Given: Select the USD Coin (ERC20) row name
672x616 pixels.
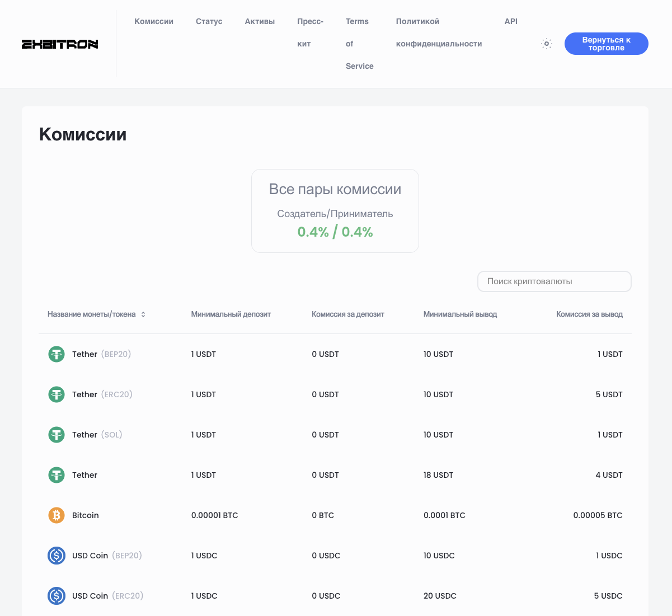Looking at the screenshot, I should 108,596.
